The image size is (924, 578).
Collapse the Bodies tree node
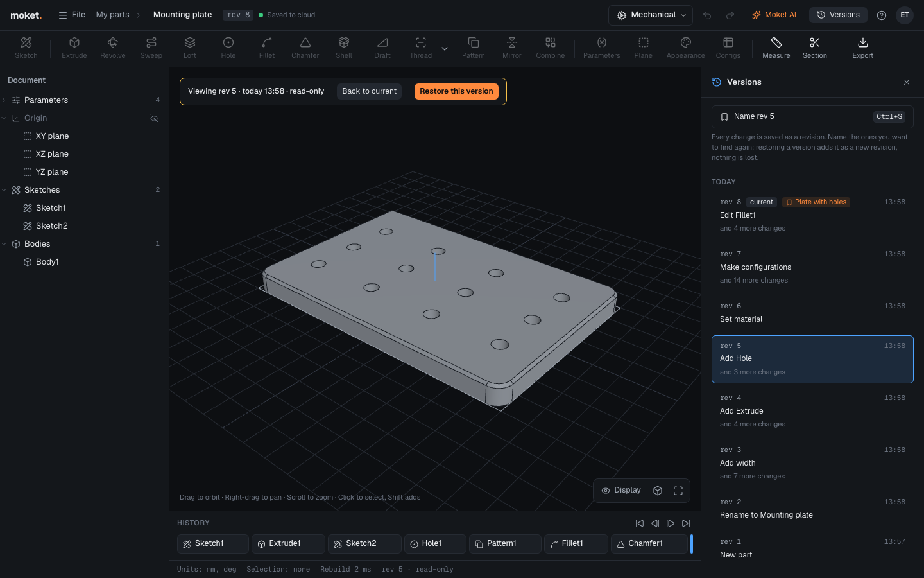(4, 244)
